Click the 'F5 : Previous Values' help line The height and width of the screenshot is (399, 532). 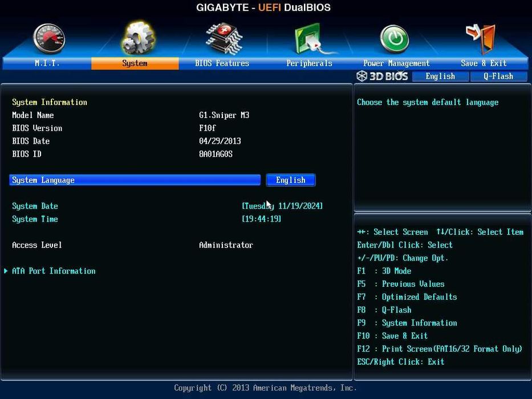tap(401, 284)
